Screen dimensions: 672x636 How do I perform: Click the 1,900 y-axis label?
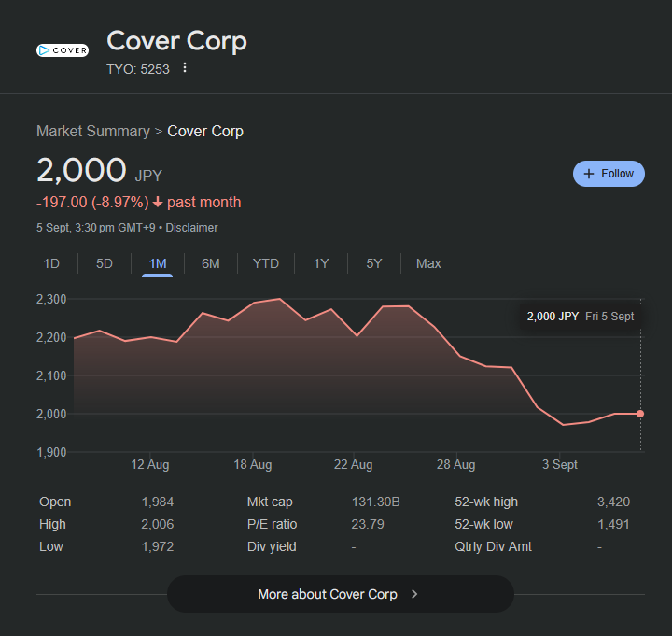pyautogui.click(x=51, y=452)
